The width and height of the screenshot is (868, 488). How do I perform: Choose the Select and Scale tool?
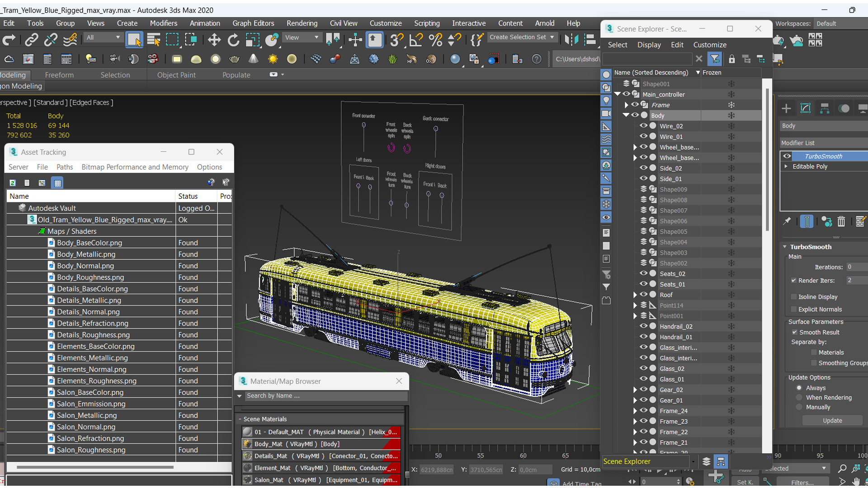(252, 40)
